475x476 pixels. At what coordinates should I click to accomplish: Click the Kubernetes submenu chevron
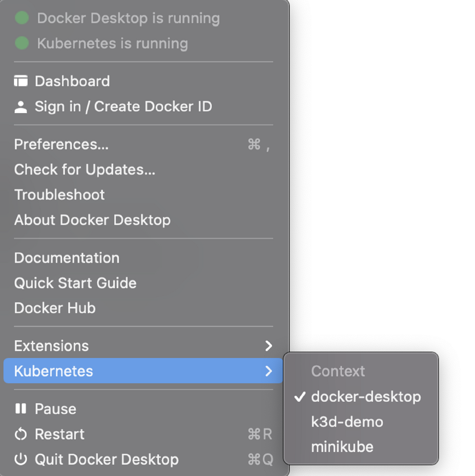click(x=268, y=371)
